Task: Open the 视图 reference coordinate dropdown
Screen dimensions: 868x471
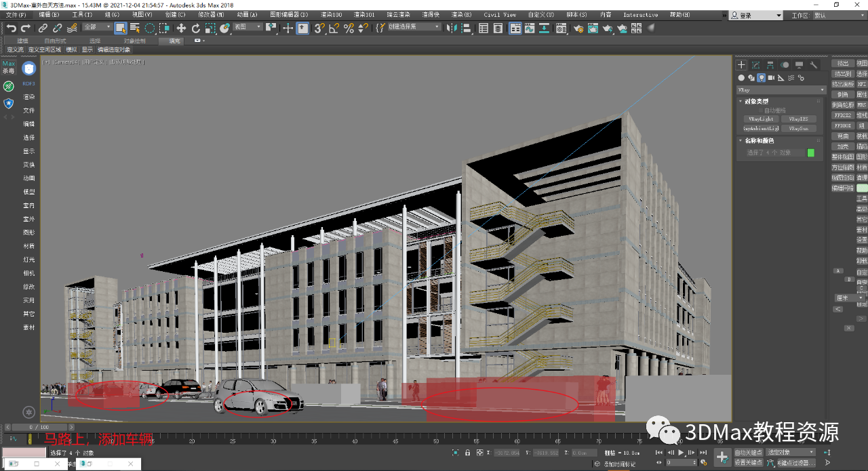Action: pos(248,27)
